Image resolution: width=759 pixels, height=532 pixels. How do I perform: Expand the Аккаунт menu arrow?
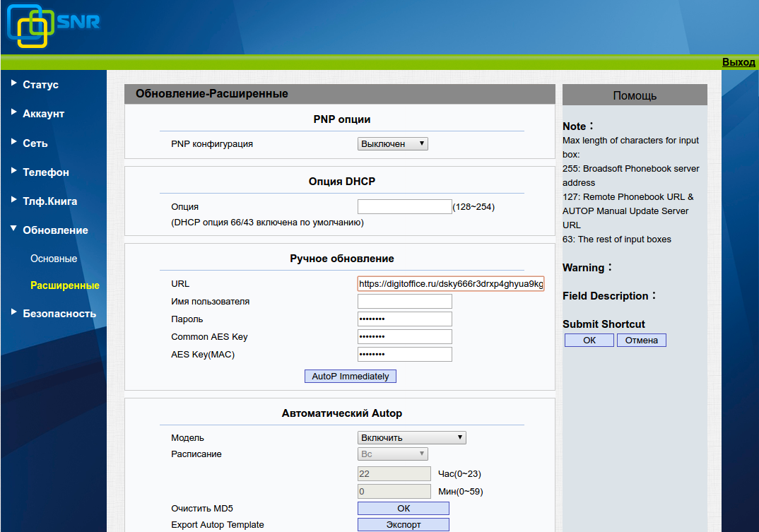[13, 112]
